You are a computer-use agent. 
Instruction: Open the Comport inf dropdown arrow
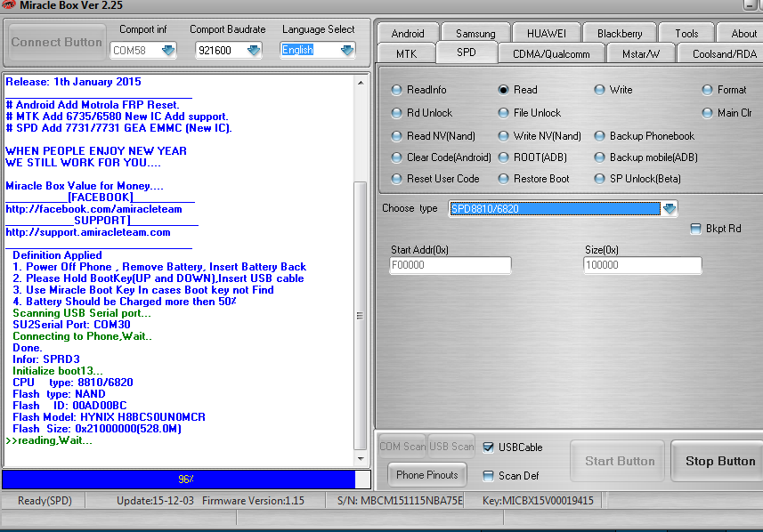tap(168, 50)
